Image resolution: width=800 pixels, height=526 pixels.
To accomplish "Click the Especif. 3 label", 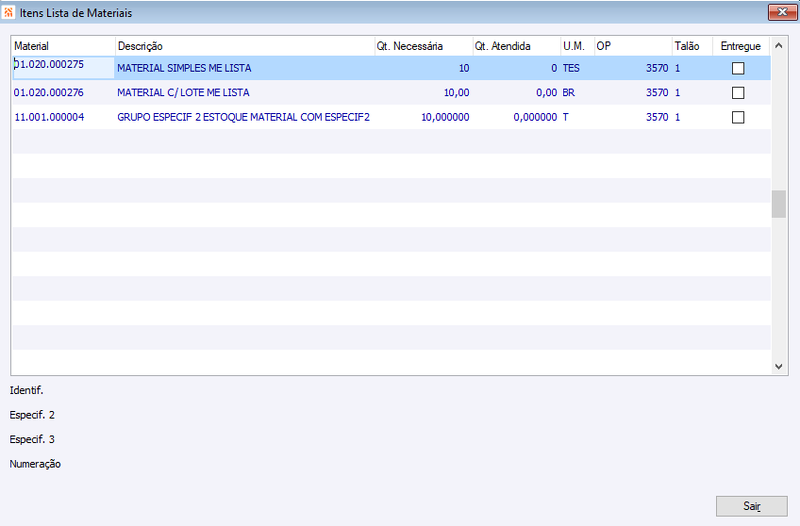I will [32, 439].
